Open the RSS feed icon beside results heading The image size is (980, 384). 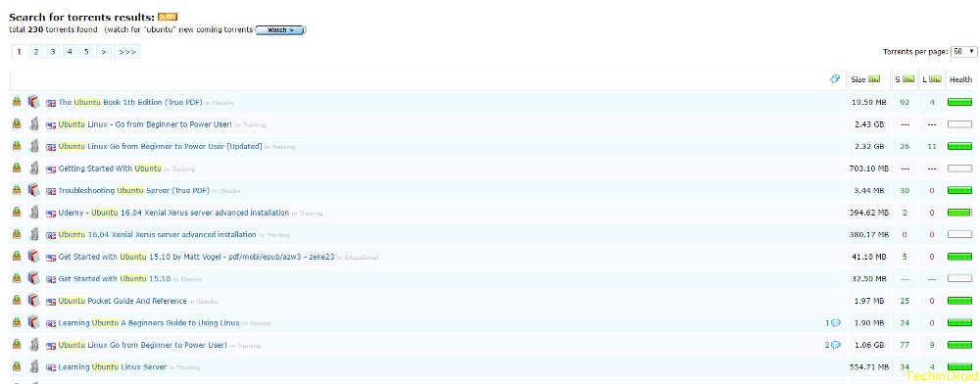pyautogui.click(x=168, y=17)
